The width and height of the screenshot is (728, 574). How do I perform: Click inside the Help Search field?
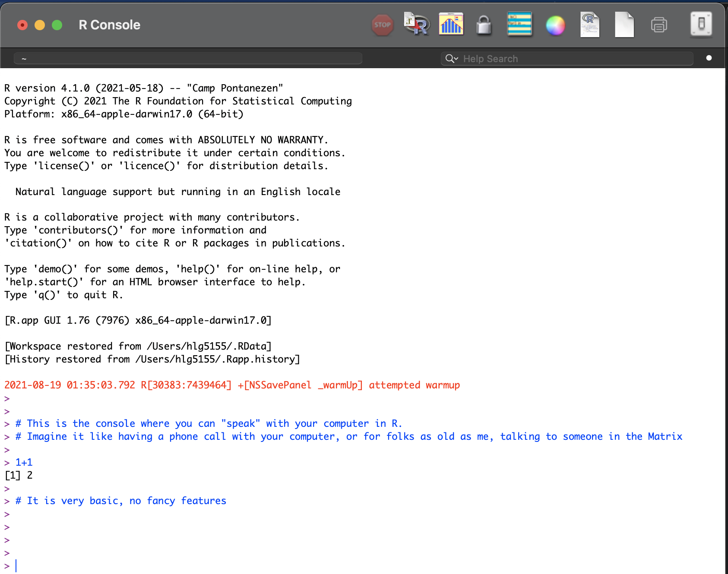[x=518, y=58]
